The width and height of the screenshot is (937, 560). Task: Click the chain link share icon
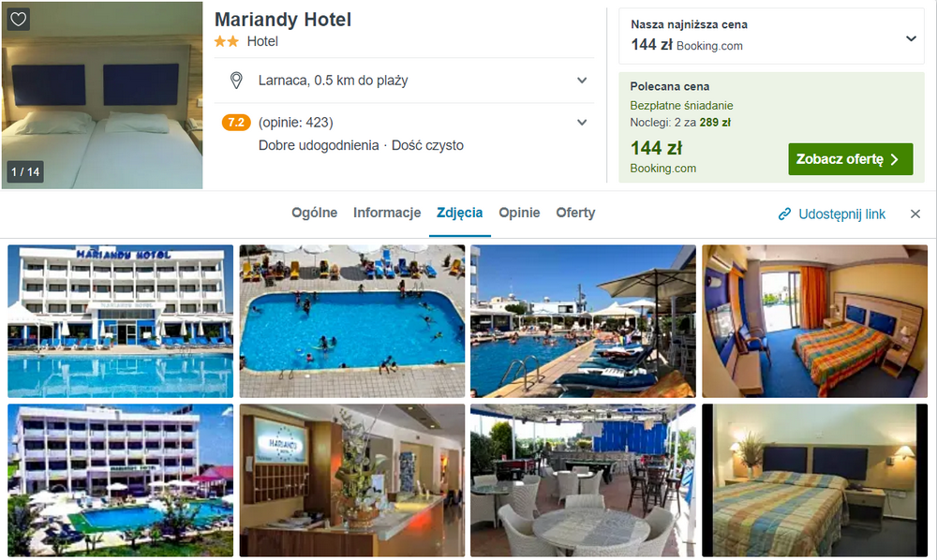[784, 214]
